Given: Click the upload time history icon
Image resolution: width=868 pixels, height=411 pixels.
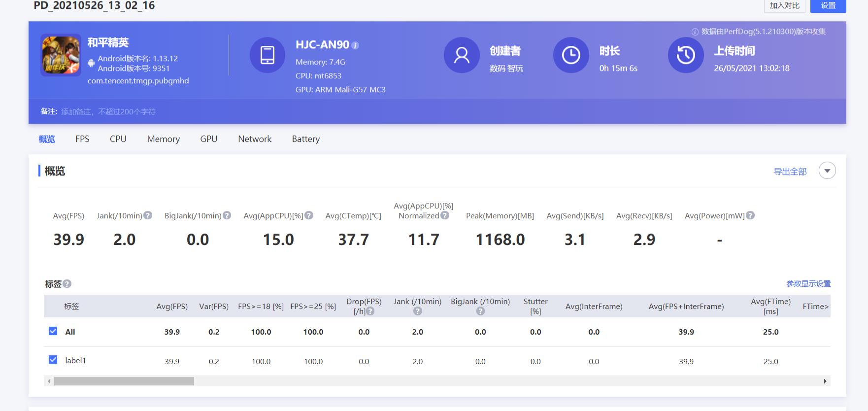Looking at the screenshot, I should coord(685,55).
